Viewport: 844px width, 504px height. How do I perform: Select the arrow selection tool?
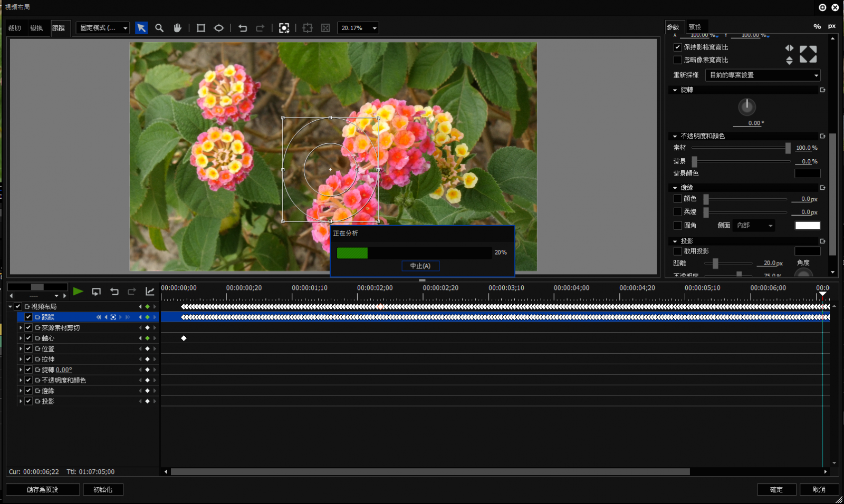(141, 28)
